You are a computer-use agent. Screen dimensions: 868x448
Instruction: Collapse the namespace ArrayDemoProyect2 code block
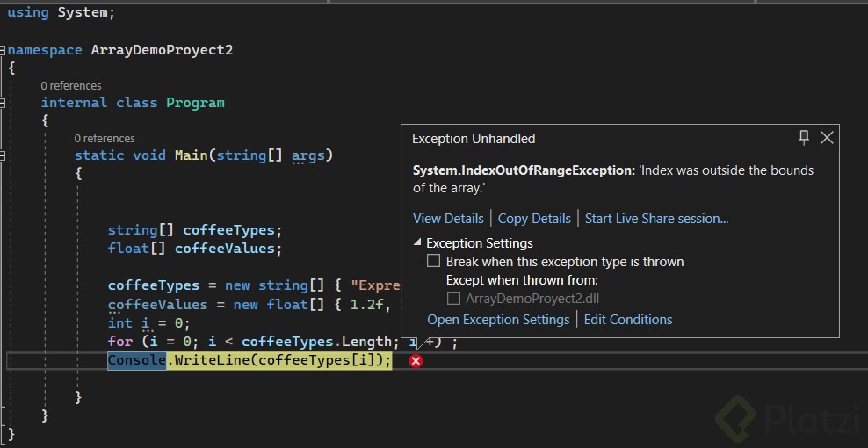tap(4, 50)
